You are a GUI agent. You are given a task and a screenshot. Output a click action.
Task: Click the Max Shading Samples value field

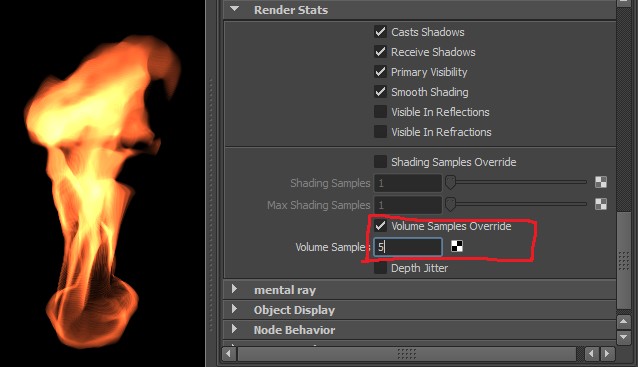408,205
